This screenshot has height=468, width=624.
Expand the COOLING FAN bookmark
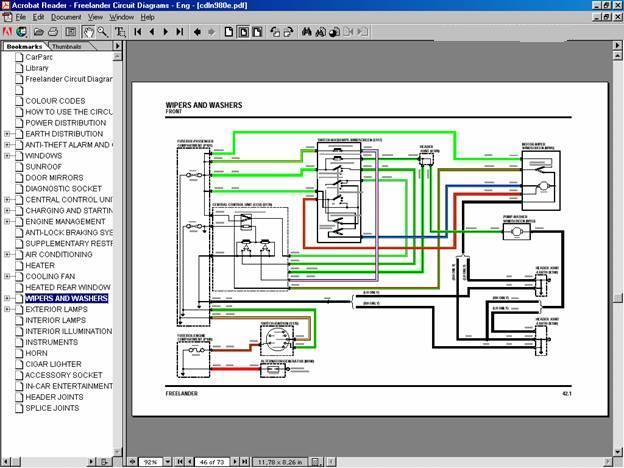tap(7, 276)
